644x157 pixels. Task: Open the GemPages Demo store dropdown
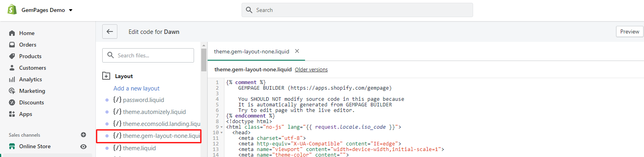point(47,10)
